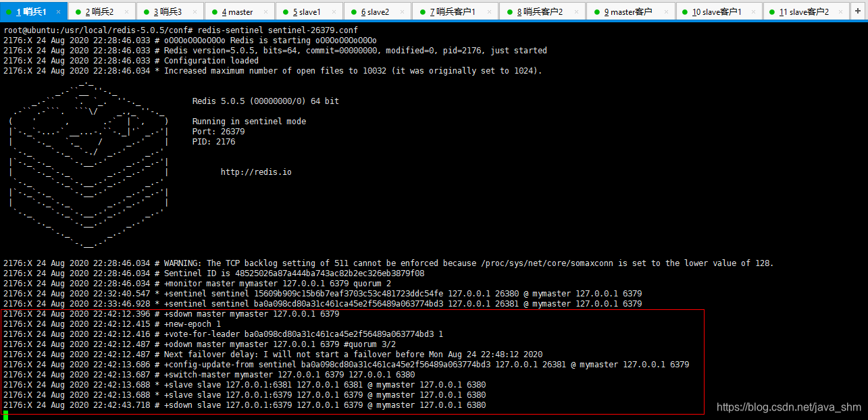
Task: Switch to the 哨兵2 session tab
Action: point(101,11)
